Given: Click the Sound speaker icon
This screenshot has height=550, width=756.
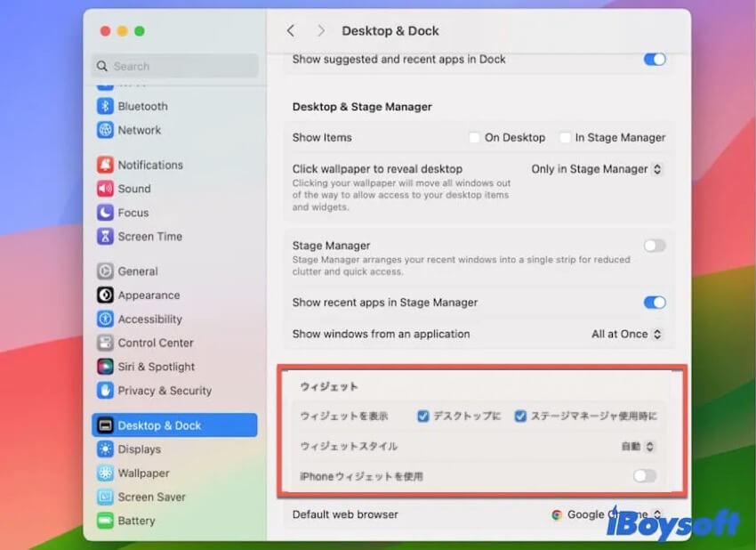Looking at the screenshot, I should pyautogui.click(x=105, y=189).
